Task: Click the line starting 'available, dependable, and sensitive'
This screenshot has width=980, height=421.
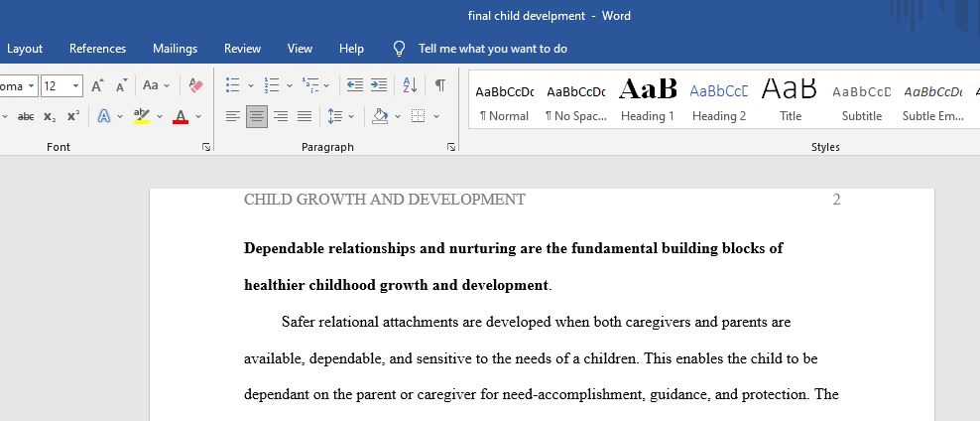Action: pyautogui.click(x=531, y=359)
